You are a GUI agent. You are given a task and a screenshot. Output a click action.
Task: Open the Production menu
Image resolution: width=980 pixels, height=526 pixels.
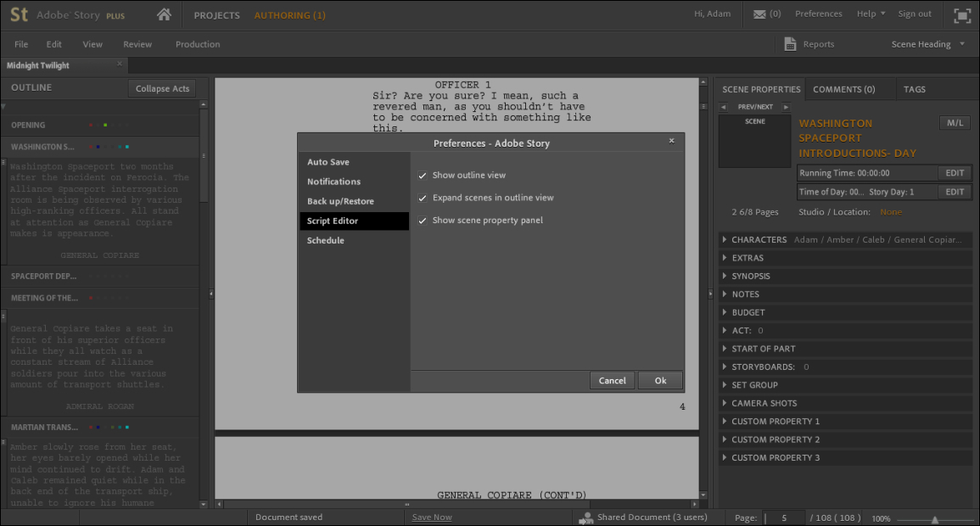pyautogui.click(x=198, y=44)
